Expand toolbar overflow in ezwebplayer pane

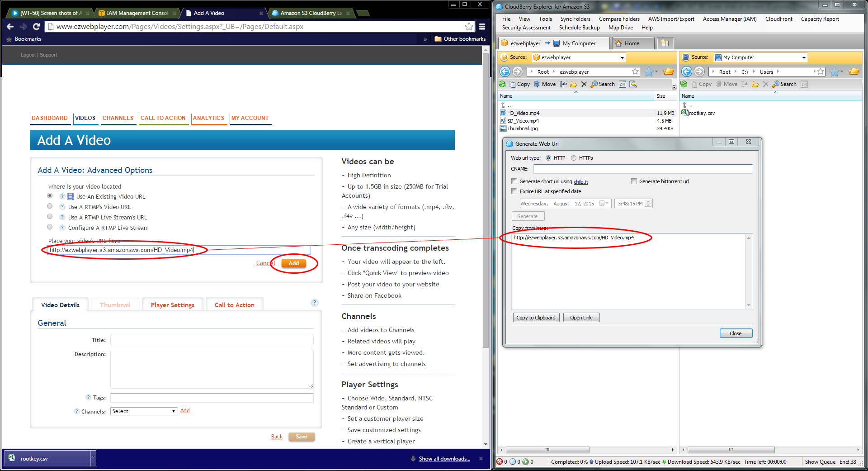[674, 87]
